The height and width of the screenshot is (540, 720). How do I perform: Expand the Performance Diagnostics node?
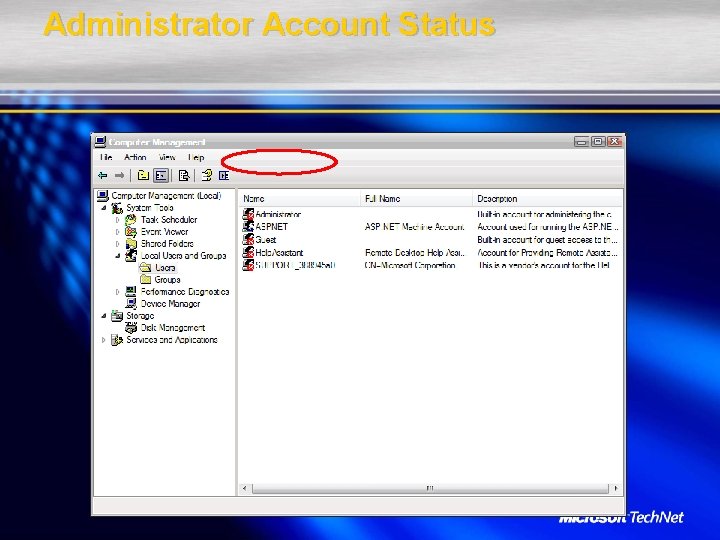[118, 292]
